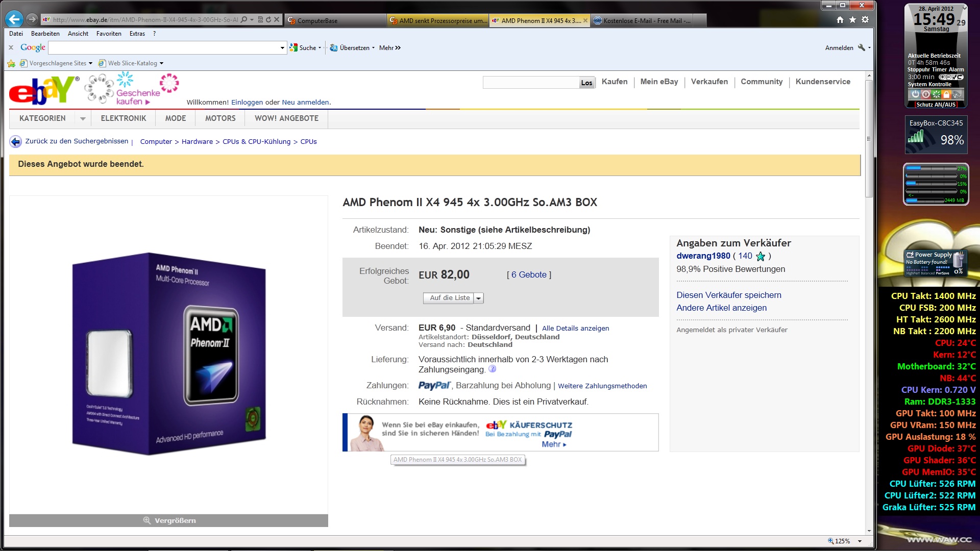Expand the Vorgeschlagene Sites dropdown
This screenshot has width=980, height=551.
pyautogui.click(x=90, y=63)
